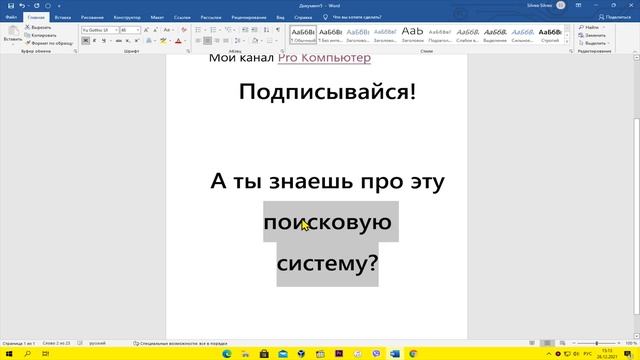Viewport: 640px width, 360px height.
Task: Start a numbered list
Action: 213,30
